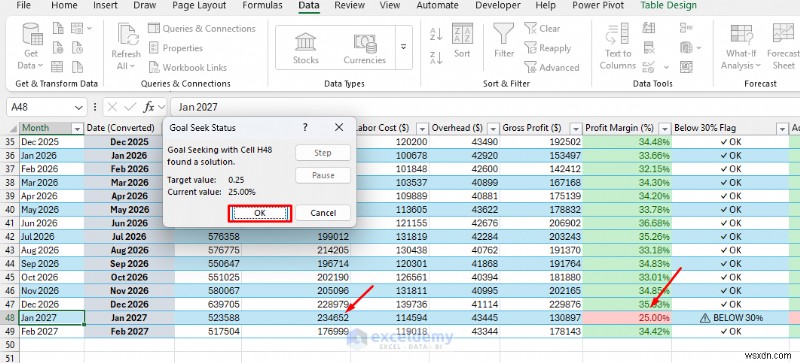
Task: Select the Stocks data type
Action: [306, 48]
